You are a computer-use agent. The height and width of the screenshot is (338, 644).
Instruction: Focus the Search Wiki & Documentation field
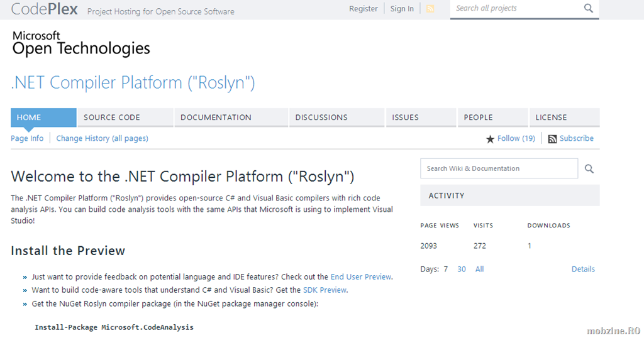pos(499,168)
